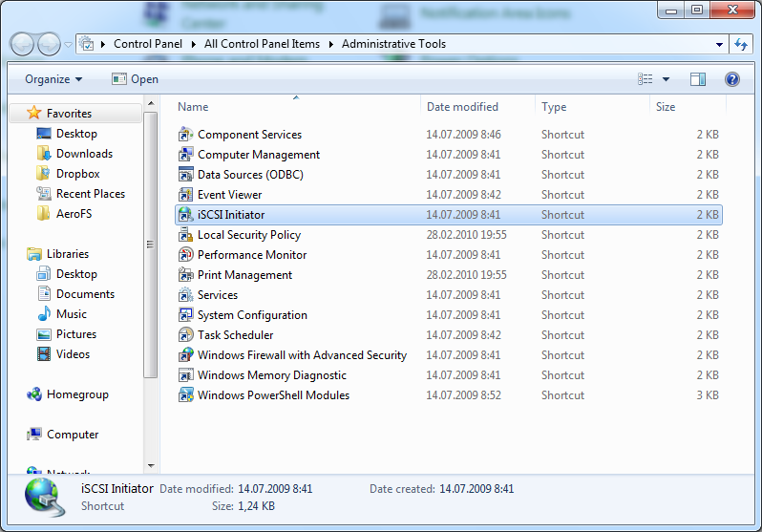762x532 pixels.
Task: Select the Computer Management icon
Action: (x=185, y=154)
